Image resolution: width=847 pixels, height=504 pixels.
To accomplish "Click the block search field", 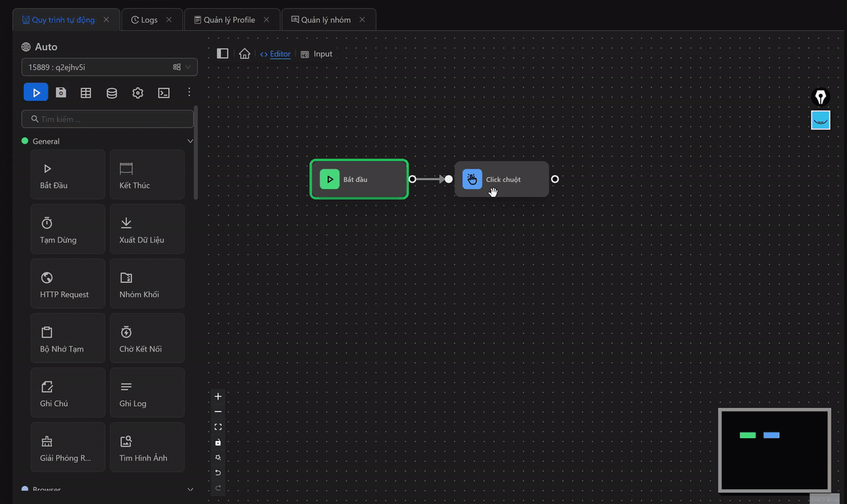I will click(108, 119).
